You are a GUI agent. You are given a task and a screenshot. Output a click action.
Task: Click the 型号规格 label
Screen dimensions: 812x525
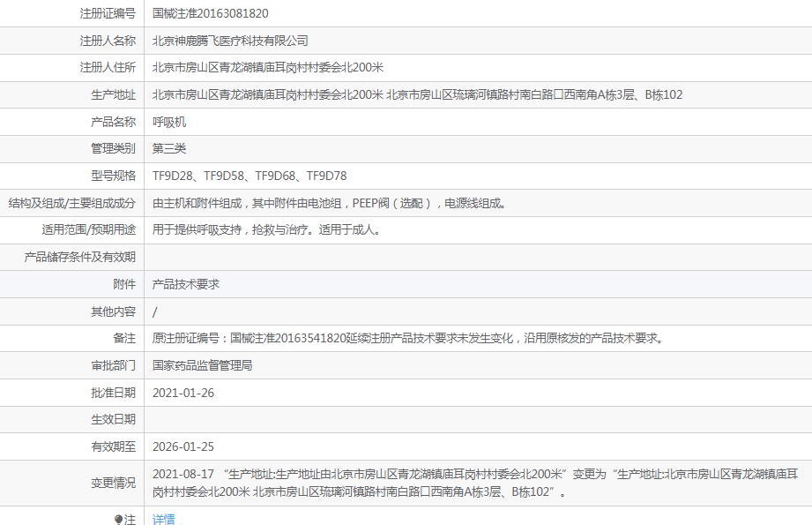[x=114, y=176]
